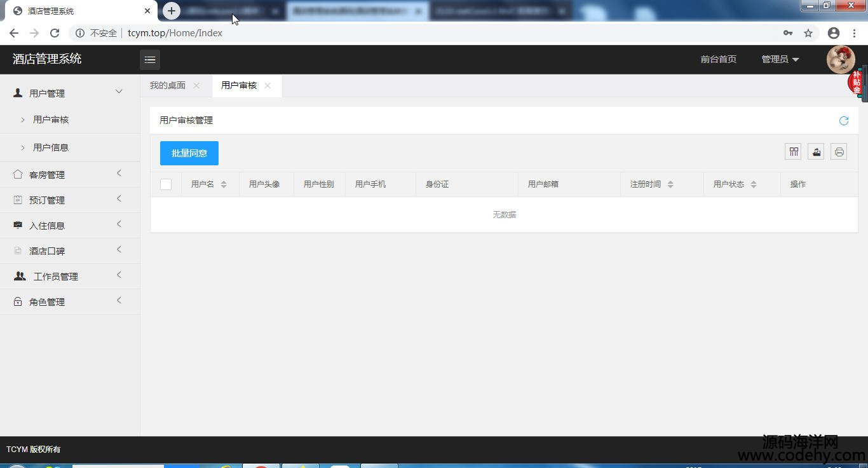Collapse the 用户管理 menu chevron
This screenshot has height=468, width=868.
tap(119, 92)
